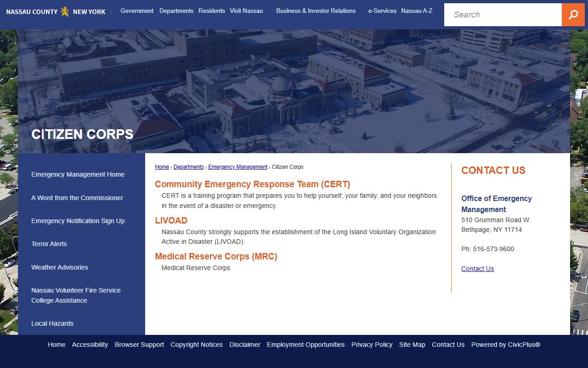Open the LIVOAD heading link

[171, 220]
